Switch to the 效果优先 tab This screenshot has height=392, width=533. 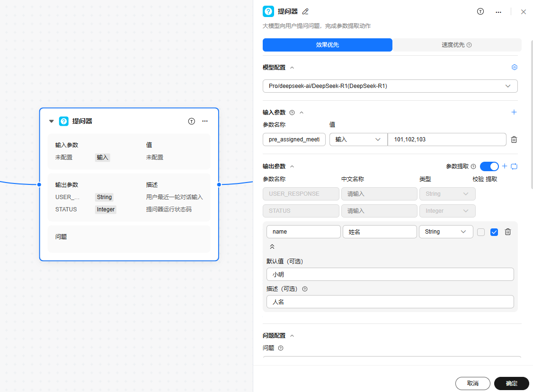tap(327, 45)
